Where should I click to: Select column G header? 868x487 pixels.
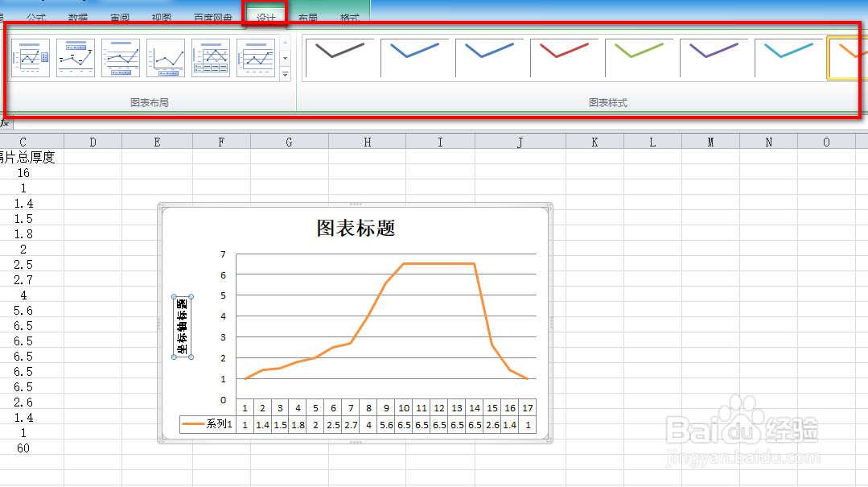[x=289, y=142]
